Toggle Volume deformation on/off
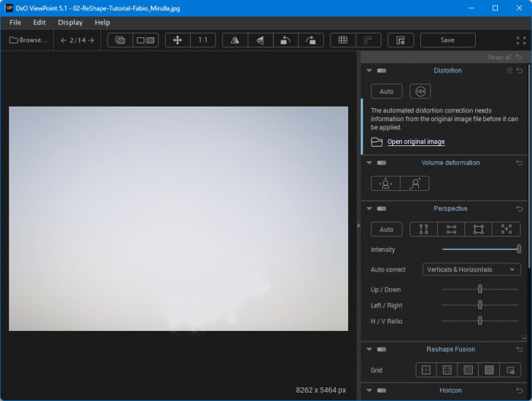 (382, 163)
